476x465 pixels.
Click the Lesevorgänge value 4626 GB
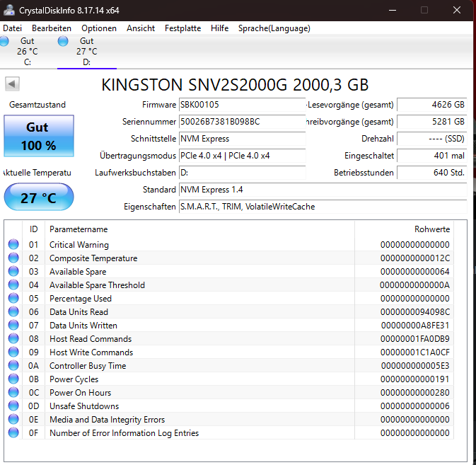tap(431, 105)
